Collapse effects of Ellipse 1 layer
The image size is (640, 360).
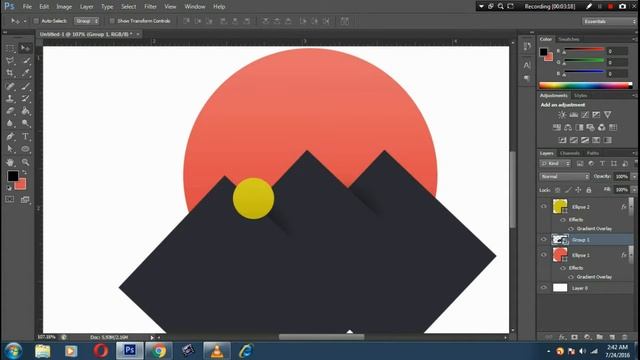click(631, 255)
